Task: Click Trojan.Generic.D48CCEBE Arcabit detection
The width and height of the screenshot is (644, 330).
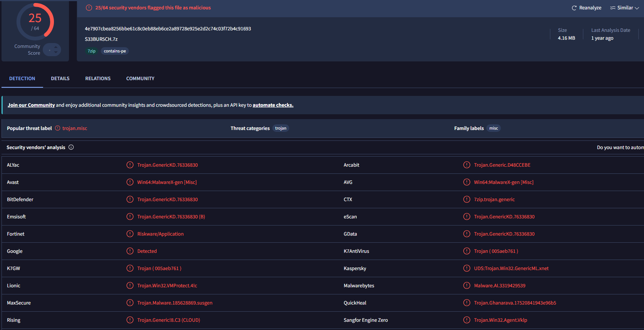Action: pos(502,165)
